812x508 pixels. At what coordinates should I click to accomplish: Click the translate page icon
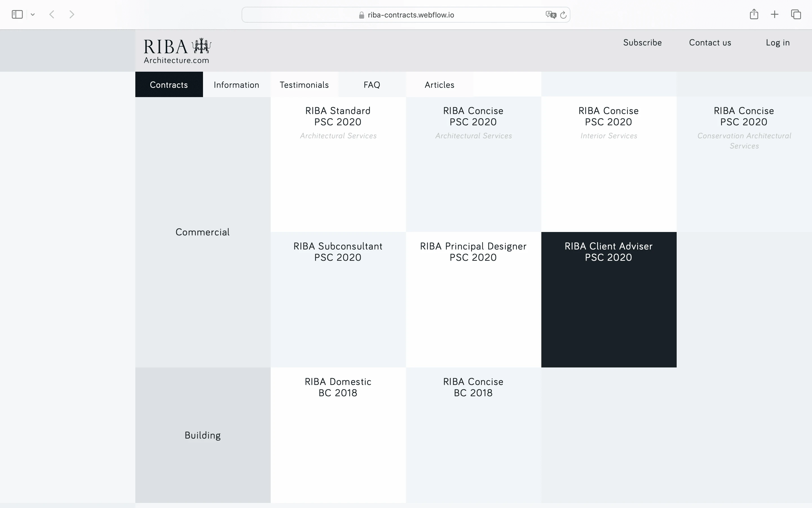(x=551, y=15)
